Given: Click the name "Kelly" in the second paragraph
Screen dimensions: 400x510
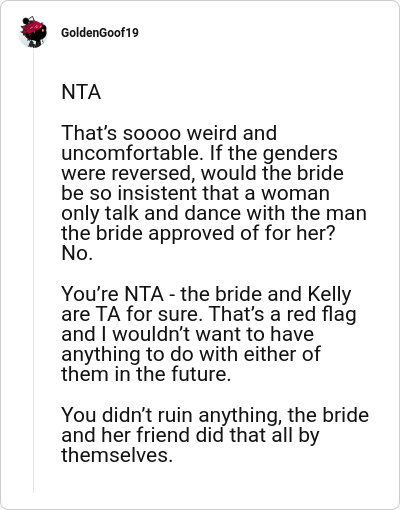Looking at the screenshot, I should click(x=329, y=294).
